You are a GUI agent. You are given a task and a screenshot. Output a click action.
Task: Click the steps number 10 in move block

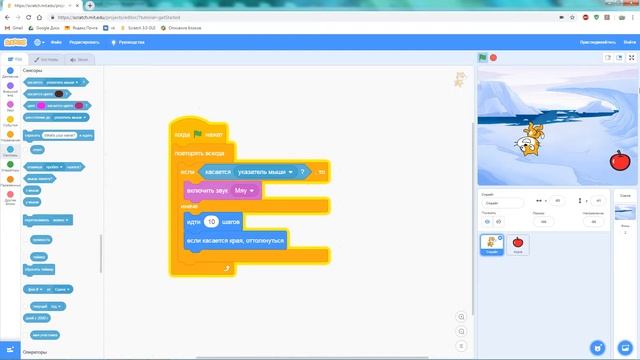211,222
